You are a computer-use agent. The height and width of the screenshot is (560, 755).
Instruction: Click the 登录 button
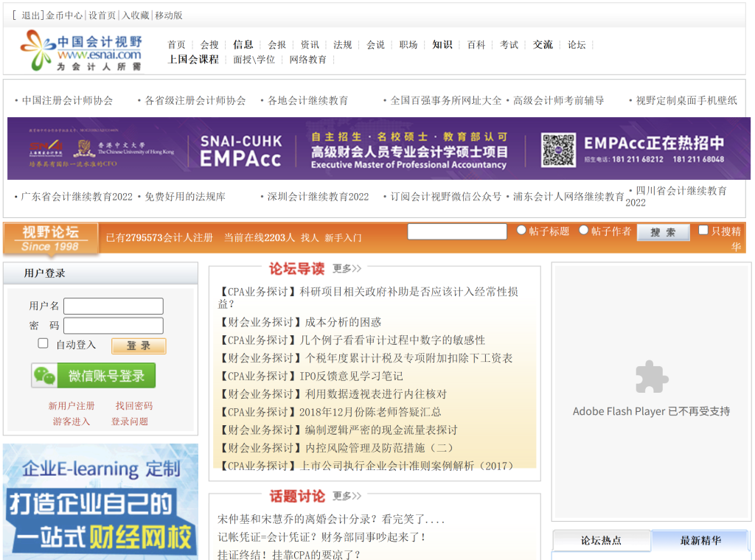pos(139,346)
